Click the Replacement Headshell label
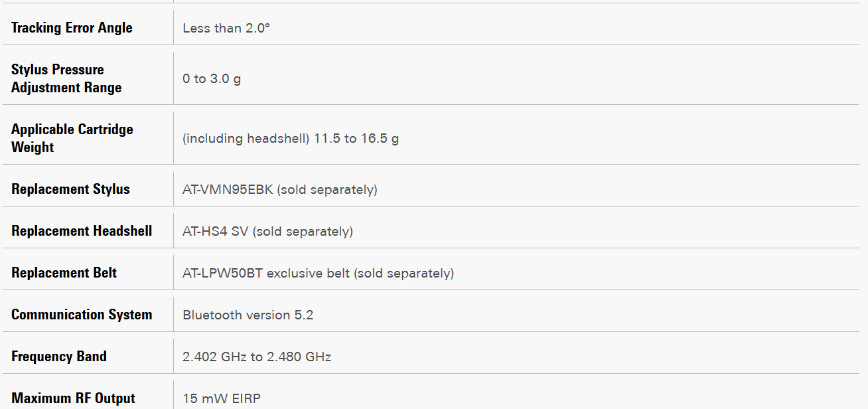This screenshot has height=409, width=868. click(82, 231)
